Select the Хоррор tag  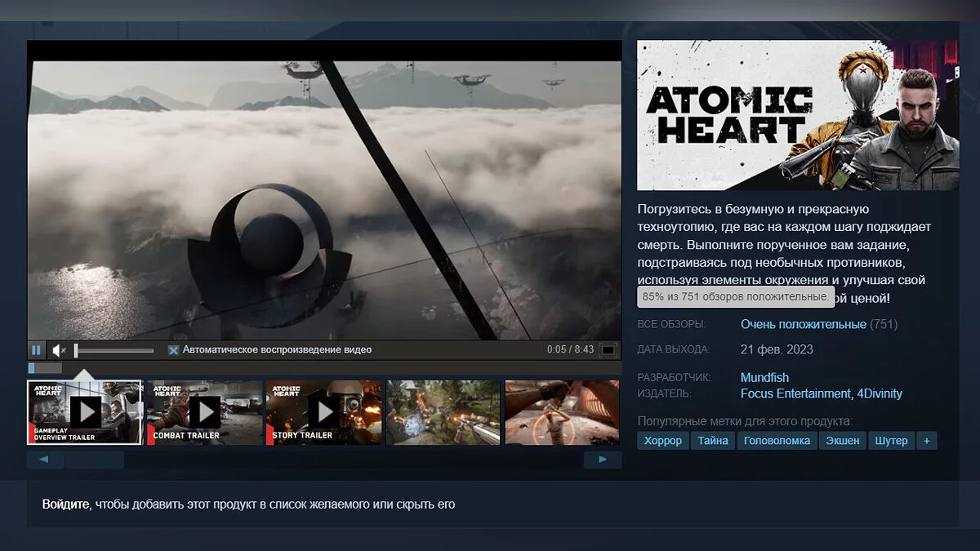pyautogui.click(x=662, y=441)
